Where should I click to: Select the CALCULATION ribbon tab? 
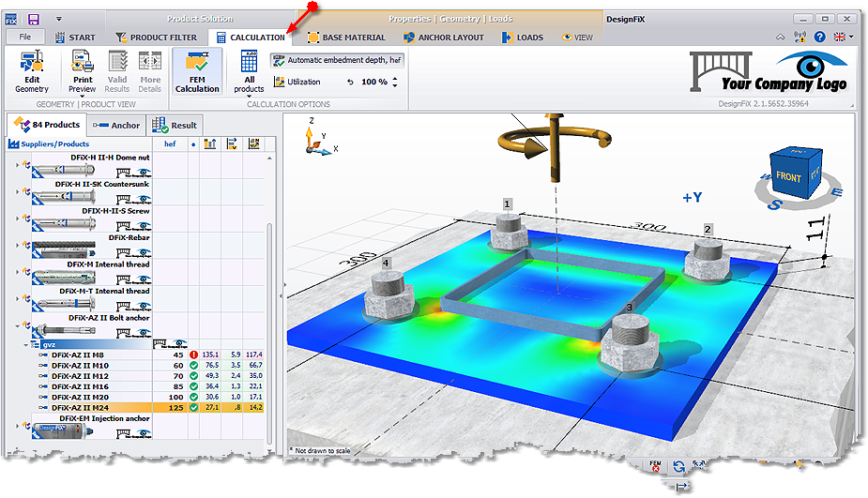tap(251, 38)
